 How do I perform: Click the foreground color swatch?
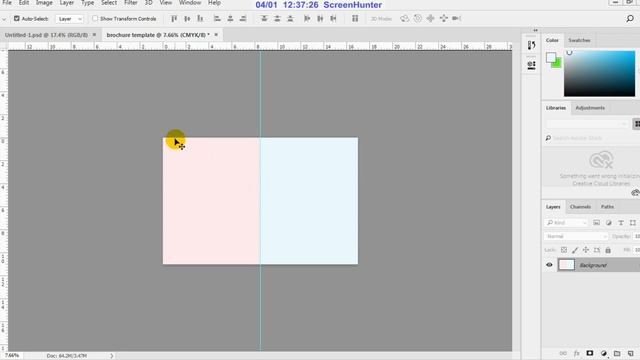551,57
